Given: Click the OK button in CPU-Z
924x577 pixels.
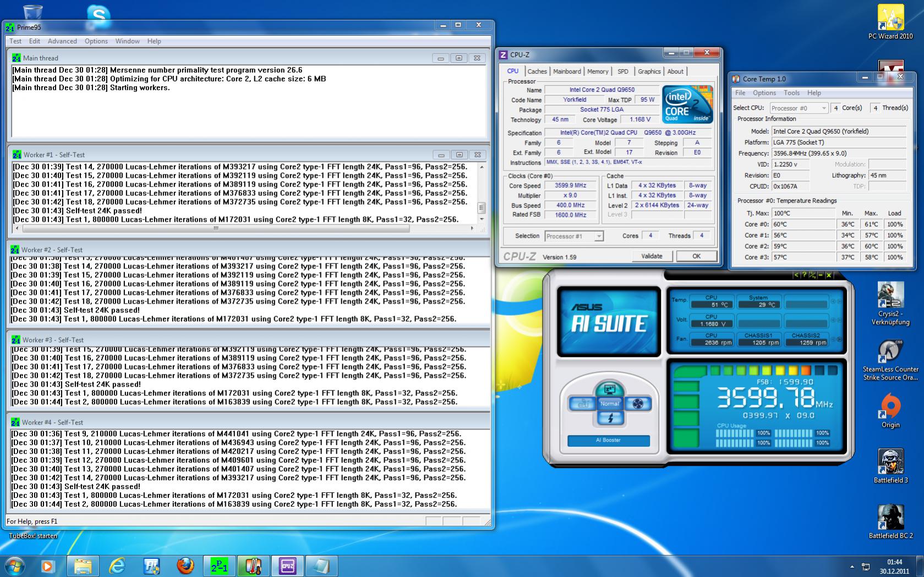Looking at the screenshot, I should click(697, 256).
